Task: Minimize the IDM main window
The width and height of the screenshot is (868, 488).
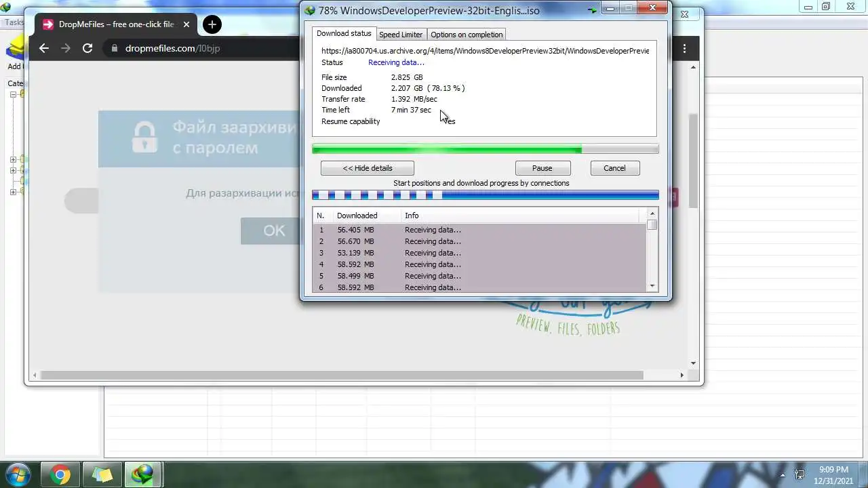Action: [808, 7]
